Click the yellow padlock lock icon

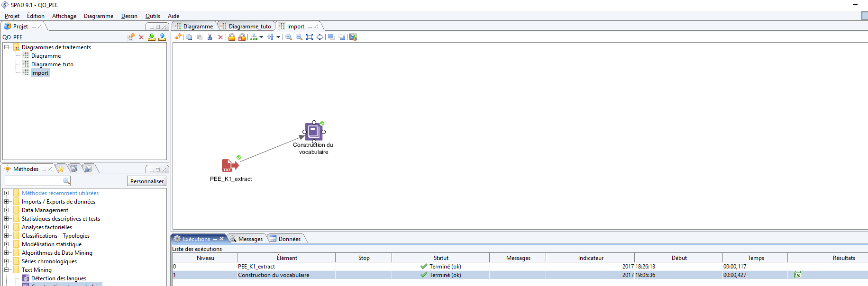tap(232, 37)
